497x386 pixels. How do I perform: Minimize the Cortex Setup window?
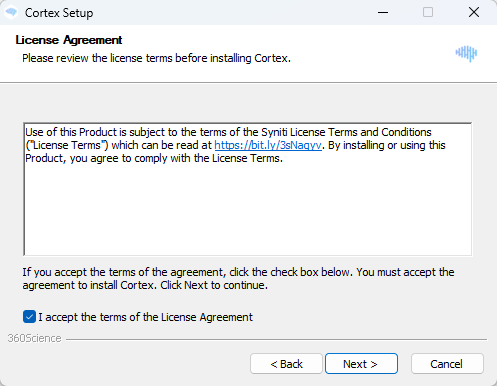tap(383, 13)
